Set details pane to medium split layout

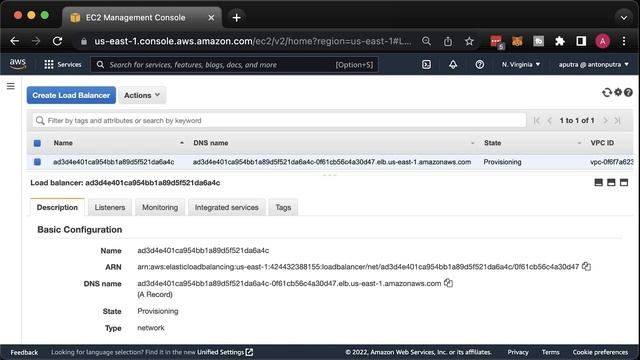(x=611, y=182)
